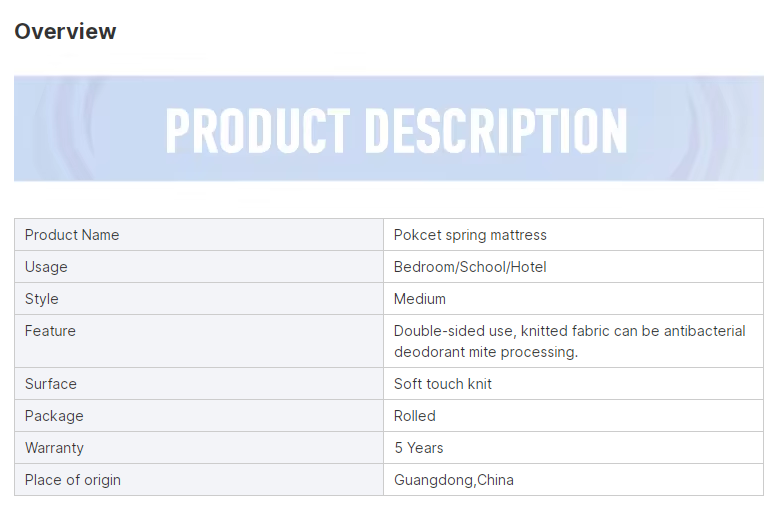Click the Rolled package value
The image size is (776, 508).
415,416
